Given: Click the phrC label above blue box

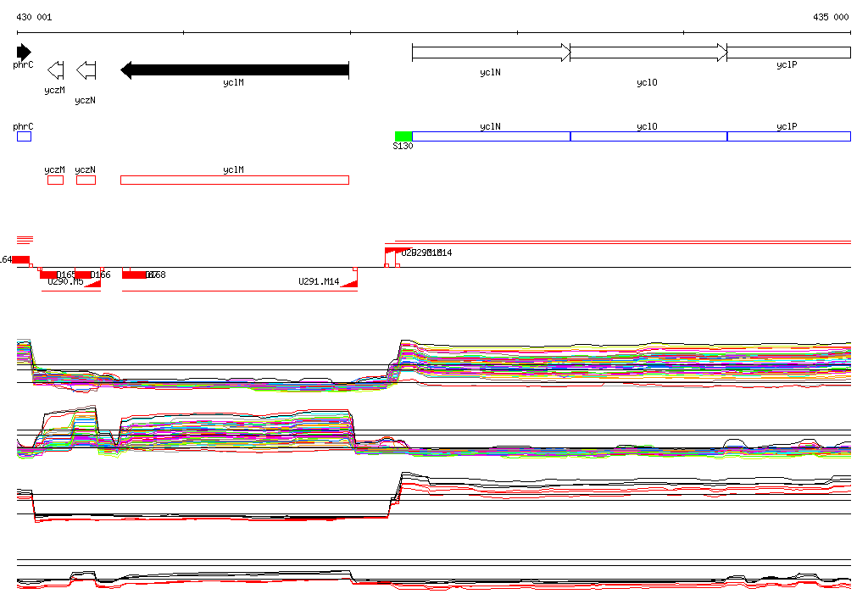Looking at the screenshot, I should point(23,127).
